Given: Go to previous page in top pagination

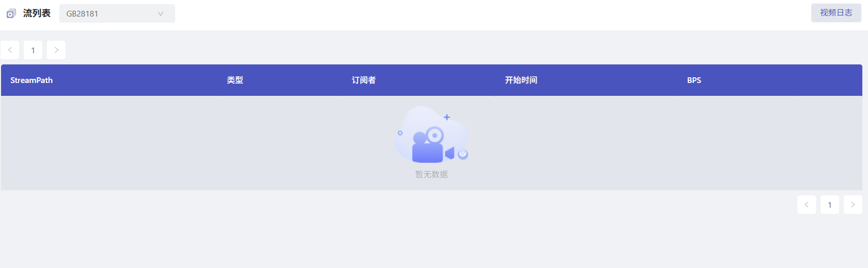Looking at the screenshot, I should (10, 50).
